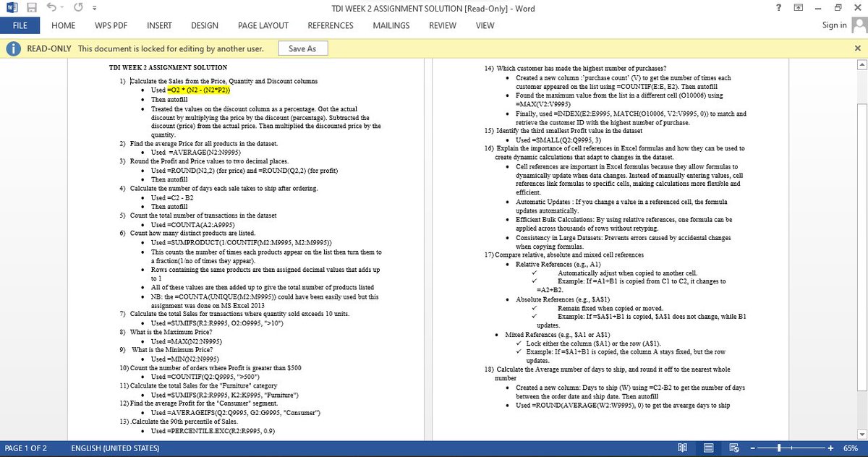Click the zoom in plus button
The height and width of the screenshot is (457, 868).
point(831,448)
